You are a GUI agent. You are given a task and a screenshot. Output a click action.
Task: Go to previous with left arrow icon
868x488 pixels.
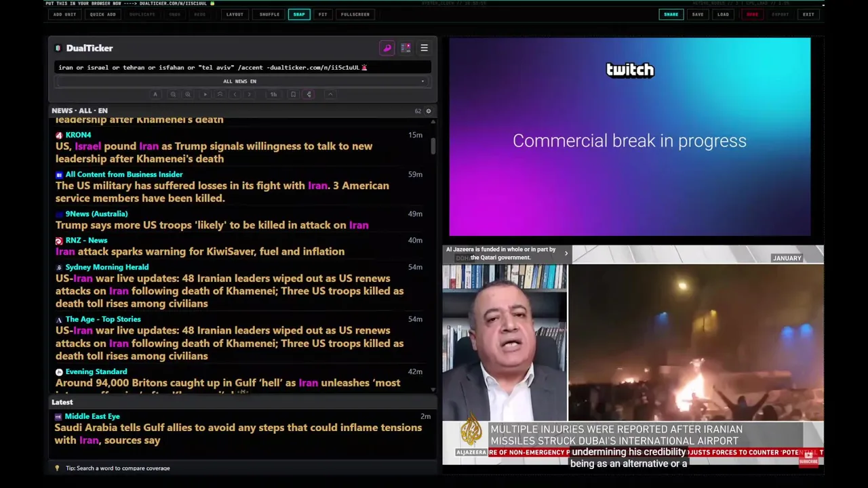235,94
